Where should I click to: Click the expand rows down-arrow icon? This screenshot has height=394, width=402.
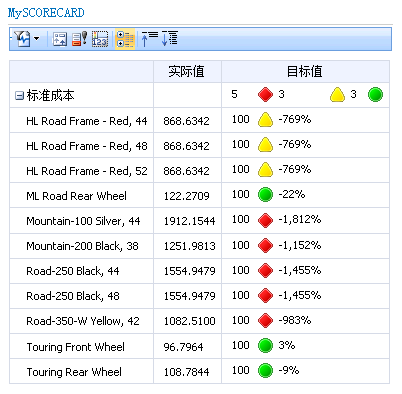coord(170,39)
